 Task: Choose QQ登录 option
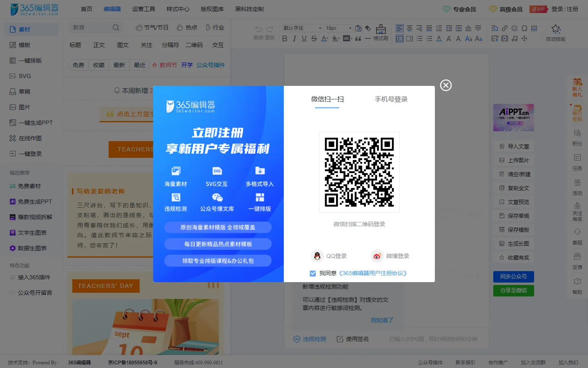329,256
